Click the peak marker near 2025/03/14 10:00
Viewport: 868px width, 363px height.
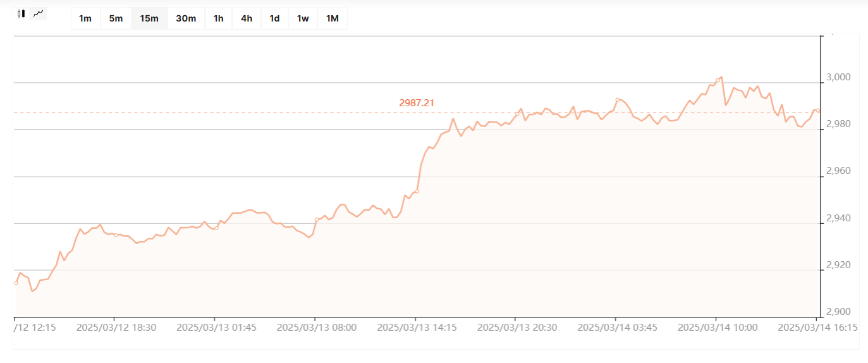pyautogui.click(x=717, y=80)
